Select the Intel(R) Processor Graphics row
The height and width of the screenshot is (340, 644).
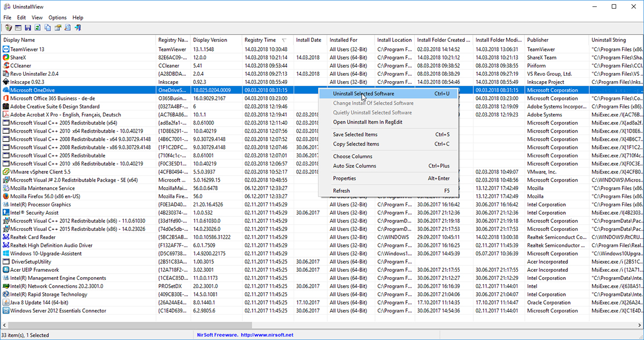click(322, 205)
